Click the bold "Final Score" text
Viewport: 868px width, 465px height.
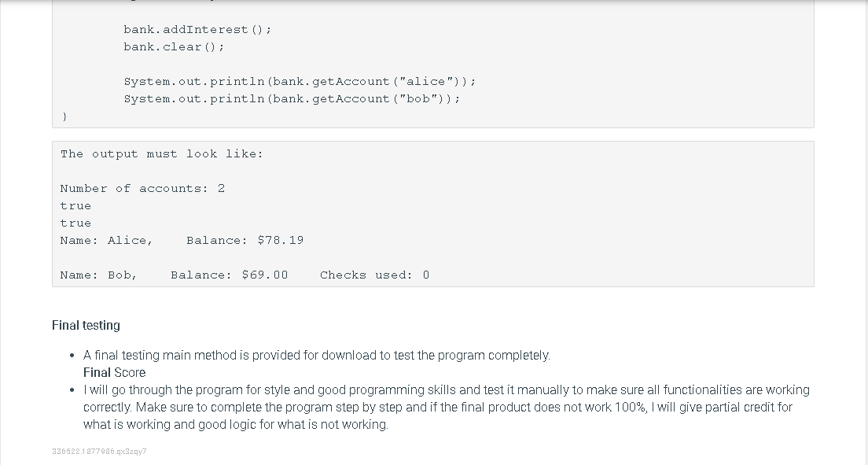pyautogui.click(x=115, y=372)
